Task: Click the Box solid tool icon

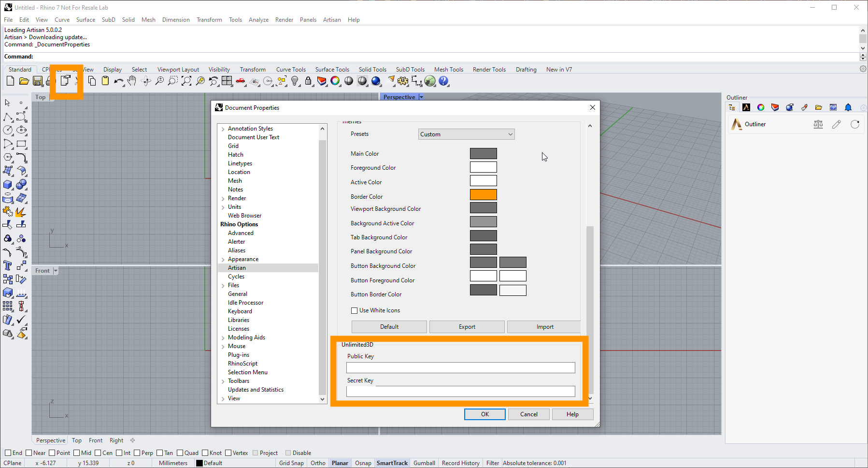Action: tap(8, 185)
